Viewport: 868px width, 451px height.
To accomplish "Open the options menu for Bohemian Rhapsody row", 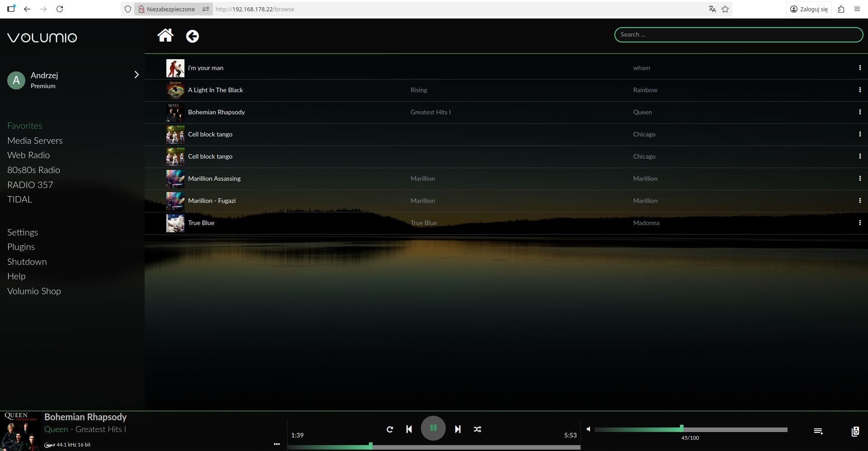I will coord(859,112).
